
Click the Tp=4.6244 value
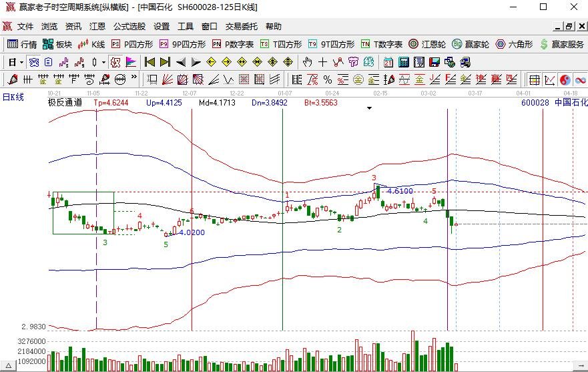111,102
